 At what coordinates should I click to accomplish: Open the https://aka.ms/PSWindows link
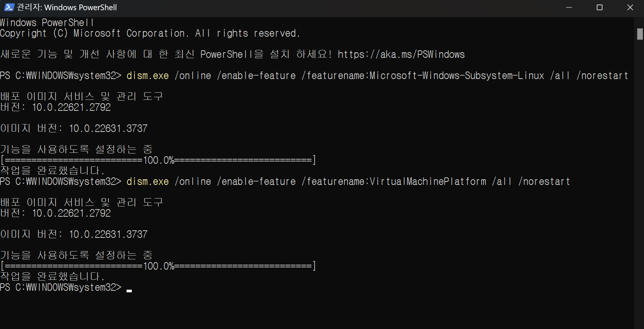pos(401,54)
